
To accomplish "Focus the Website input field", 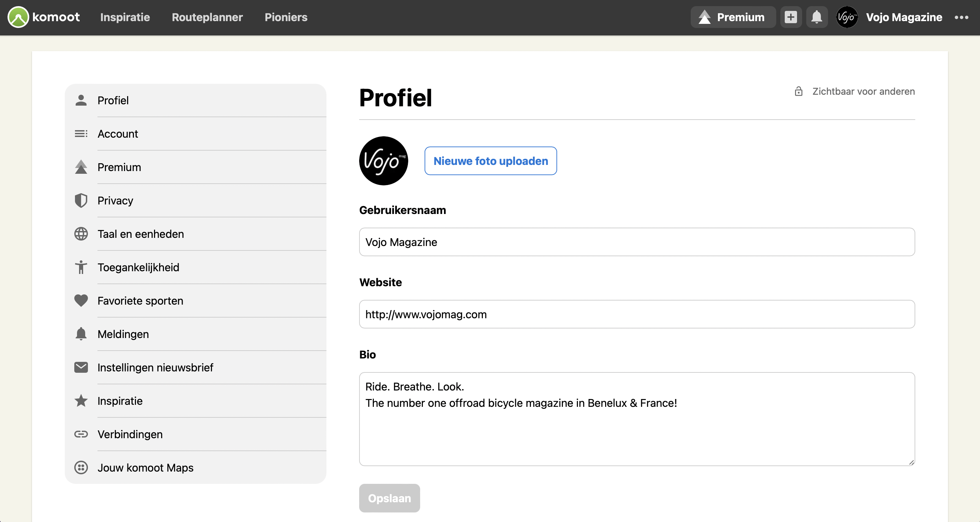I will tap(637, 314).
